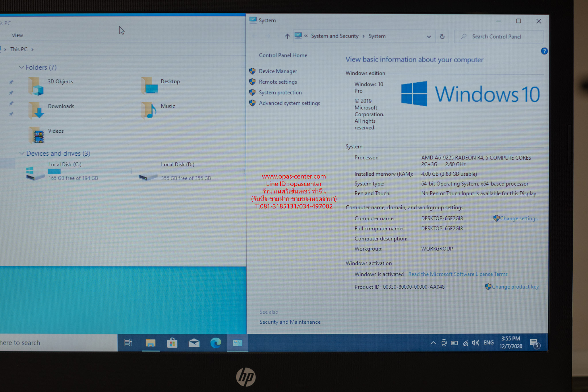Click the Search Control Panel field

(499, 36)
